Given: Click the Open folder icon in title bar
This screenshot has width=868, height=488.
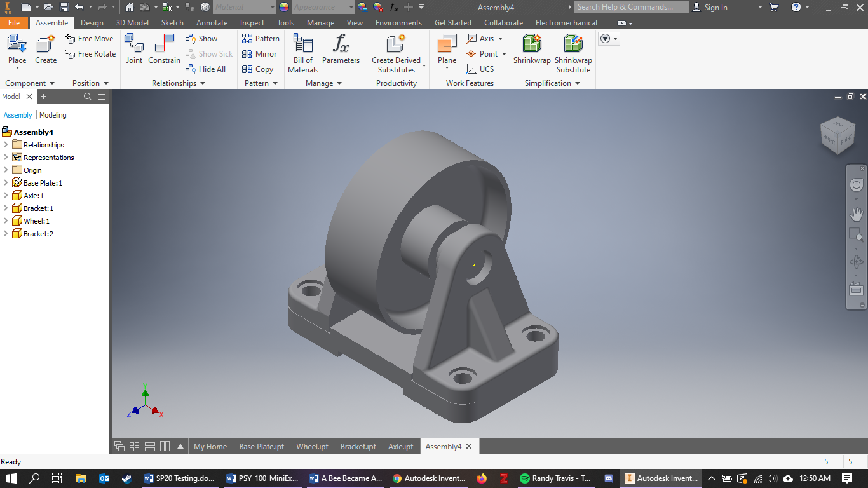Looking at the screenshot, I should pyautogui.click(x=48, y=7).
